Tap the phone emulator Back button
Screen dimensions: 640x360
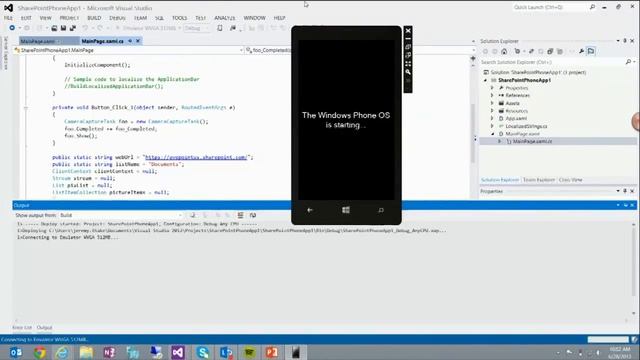point(310,210)
